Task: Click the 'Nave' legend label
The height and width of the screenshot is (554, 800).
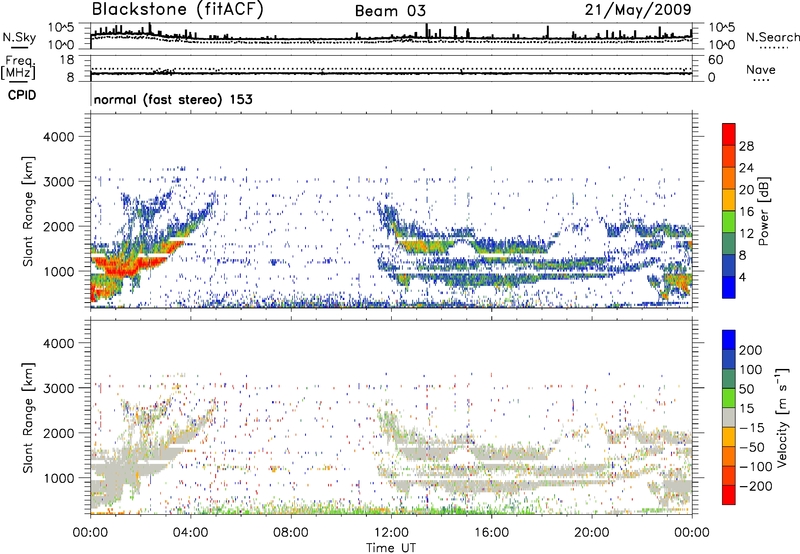Action: click(761, 69)
